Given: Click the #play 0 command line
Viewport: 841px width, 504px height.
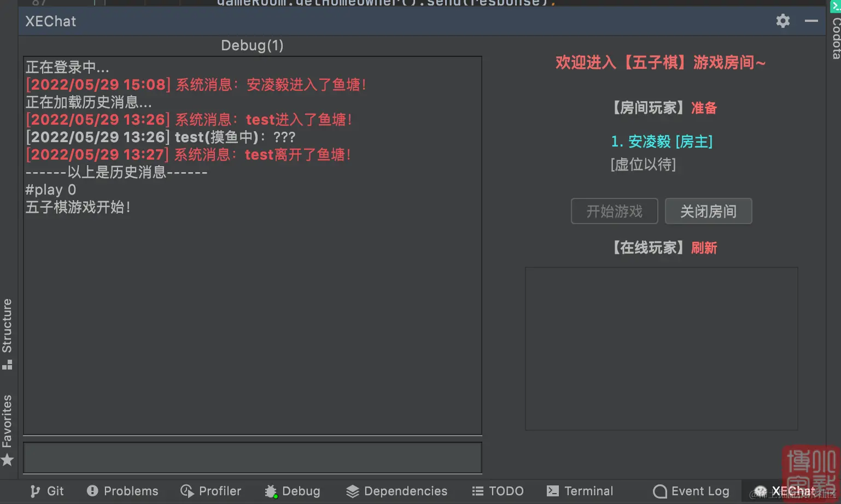Looking at the screenshot, I should click(x=51, y=190).
